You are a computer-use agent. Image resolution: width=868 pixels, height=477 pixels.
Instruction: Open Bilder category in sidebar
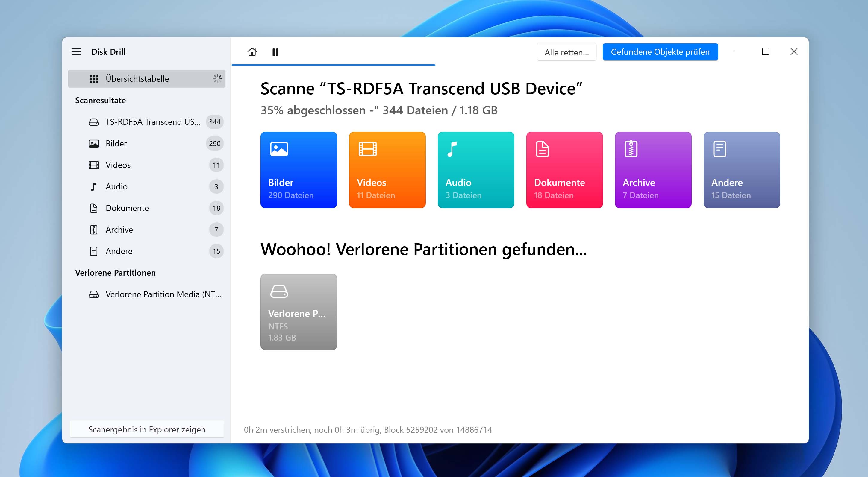tap(116, 144)
